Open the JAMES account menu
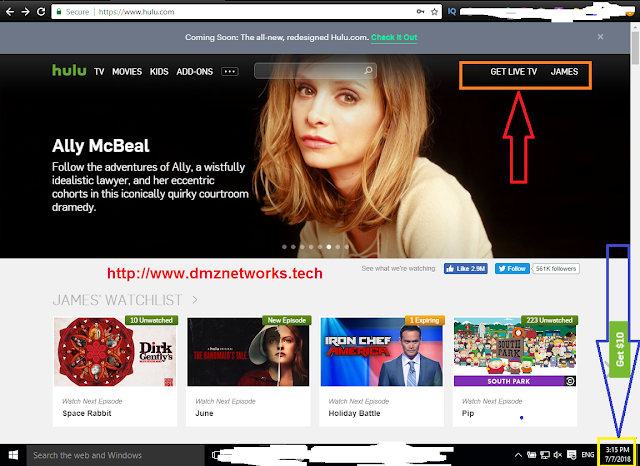640x466 pixels. coord(564,72)
